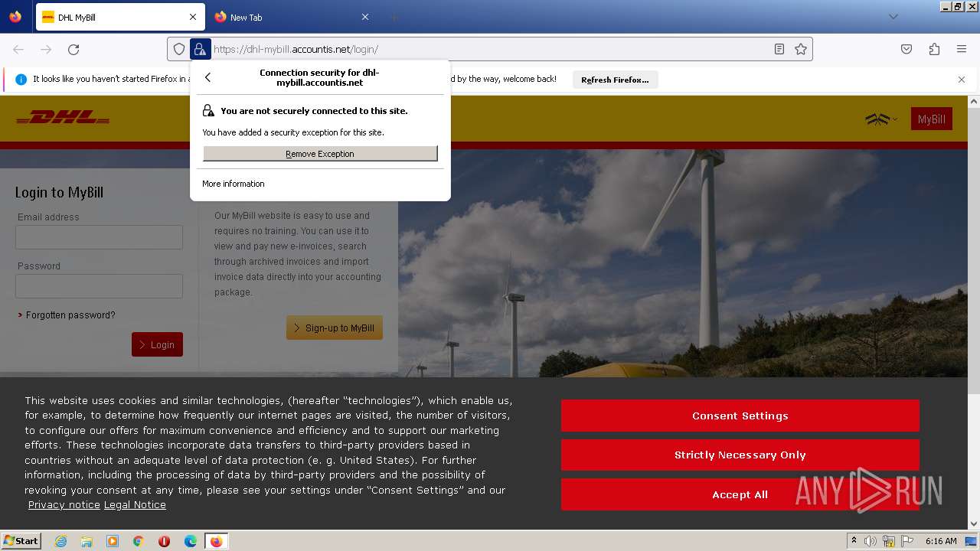
Task: Open the shield tracking protection icon
Action: (179, 49)
